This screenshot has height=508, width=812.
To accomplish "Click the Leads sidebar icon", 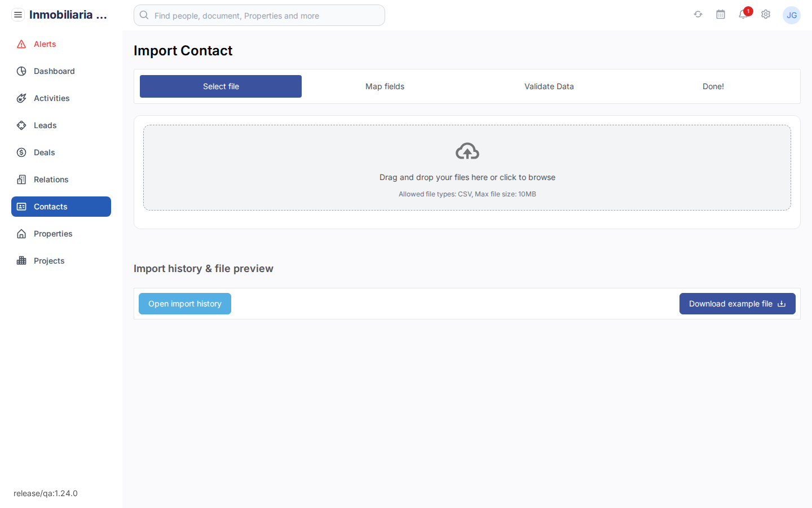I will point(21,125).
